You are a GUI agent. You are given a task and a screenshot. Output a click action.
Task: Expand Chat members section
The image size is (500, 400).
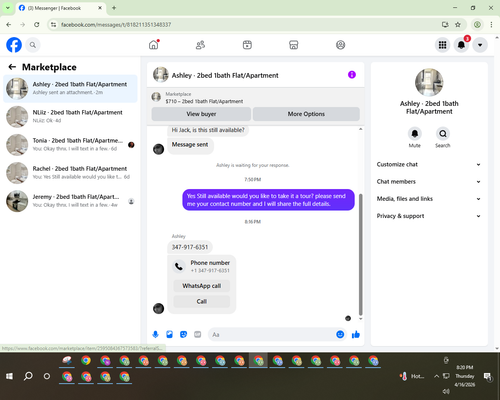429,182
